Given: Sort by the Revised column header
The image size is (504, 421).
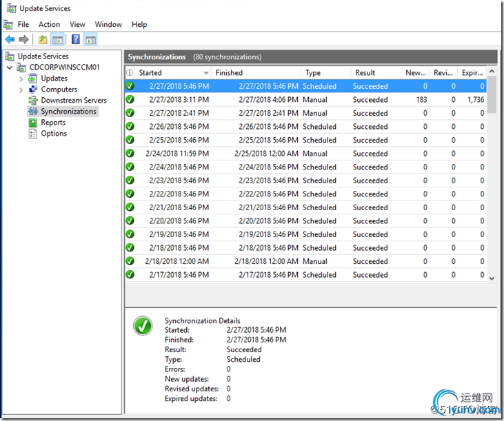Looking at the screenshot, I should [x=443, y=73].
